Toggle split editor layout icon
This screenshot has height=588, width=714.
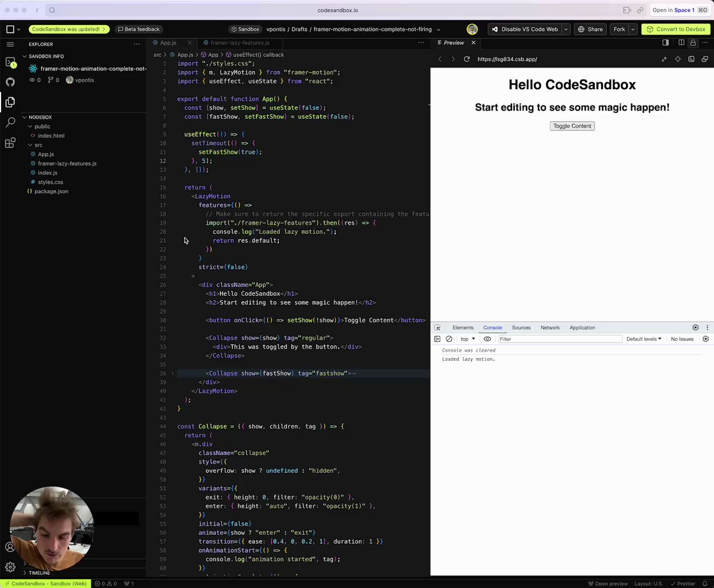[x=681, y=42]
